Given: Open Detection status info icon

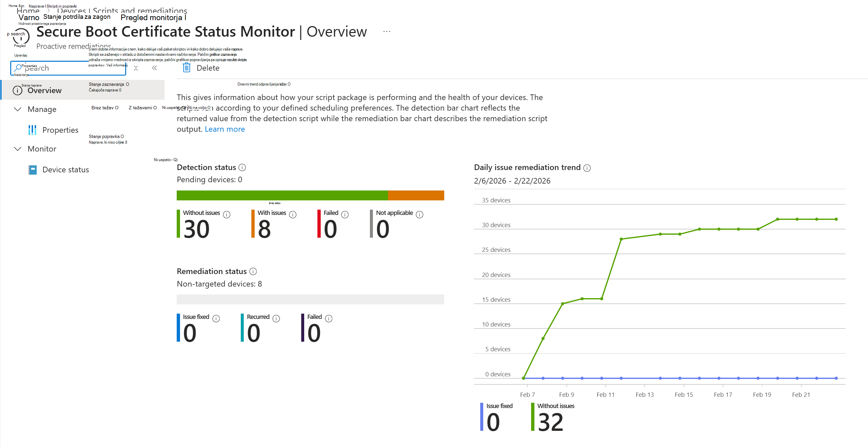Looking at the screenshot, I should coord(242,167).
